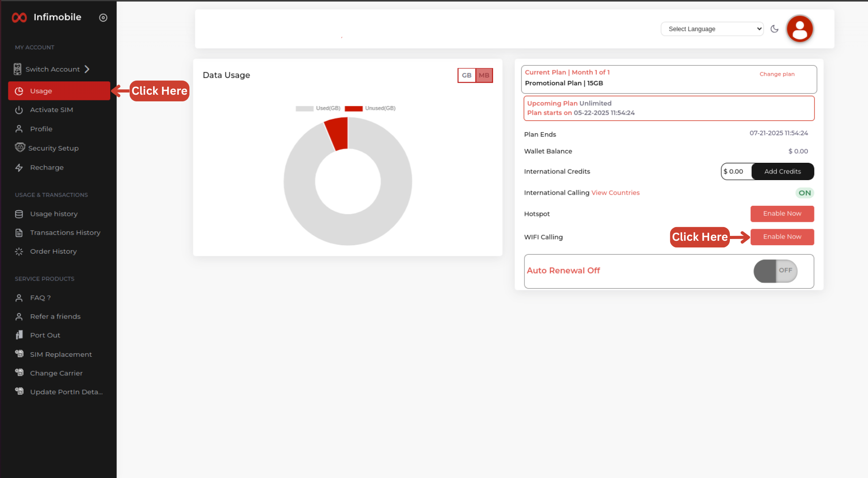Expand Switch Account chevron arrow
The width and height of the screenshot is (868, 478).
pyautogui.click(x=87, y=69)
